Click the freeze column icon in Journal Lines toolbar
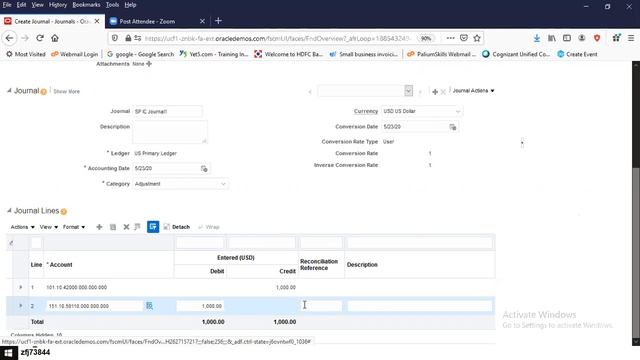Viewport: 640px width, 360px height. [x=138, y=227]
